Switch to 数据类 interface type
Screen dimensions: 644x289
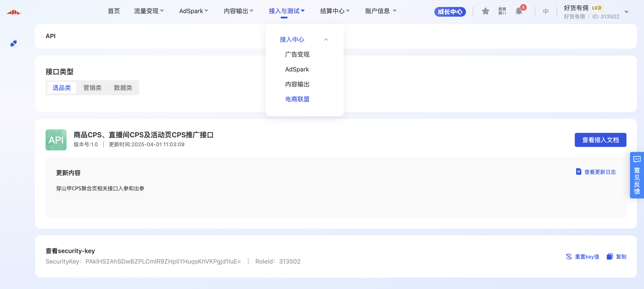123,88
